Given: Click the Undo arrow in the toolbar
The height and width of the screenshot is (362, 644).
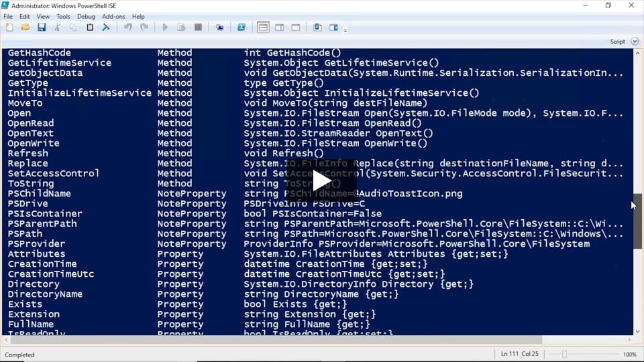Looking at the screenshot, I should [x=128, y=27].
